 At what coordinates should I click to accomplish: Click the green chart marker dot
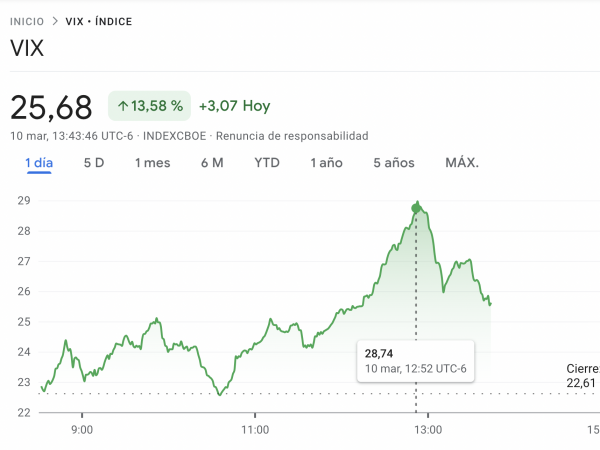point(416,209)
